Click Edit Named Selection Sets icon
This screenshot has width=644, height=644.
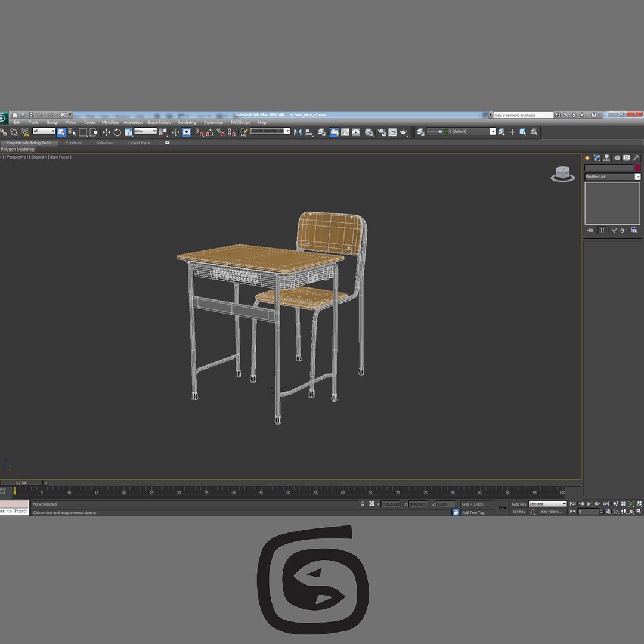pos(244,132)
